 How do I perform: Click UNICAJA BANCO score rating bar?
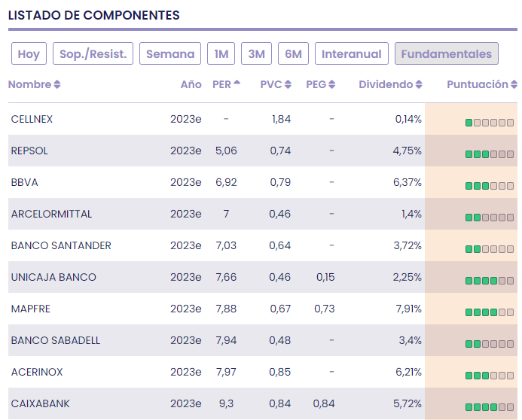coord(489,281)
